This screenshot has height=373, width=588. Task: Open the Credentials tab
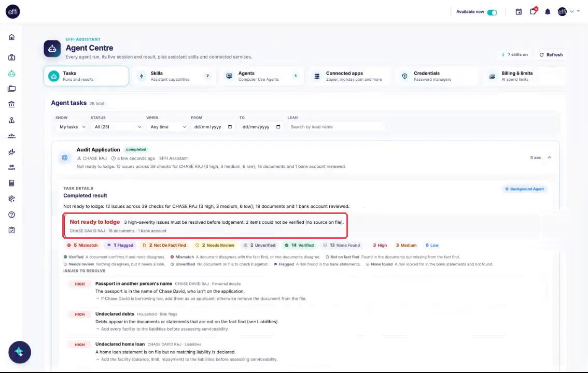(x=437, y=76)
